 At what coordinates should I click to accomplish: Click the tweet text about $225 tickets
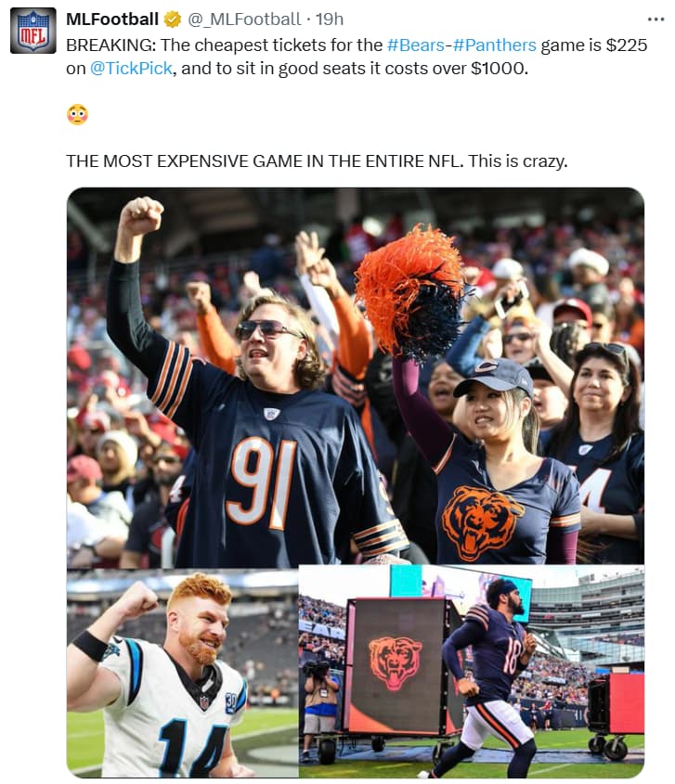pyautogui.click(x=357, y=57)
